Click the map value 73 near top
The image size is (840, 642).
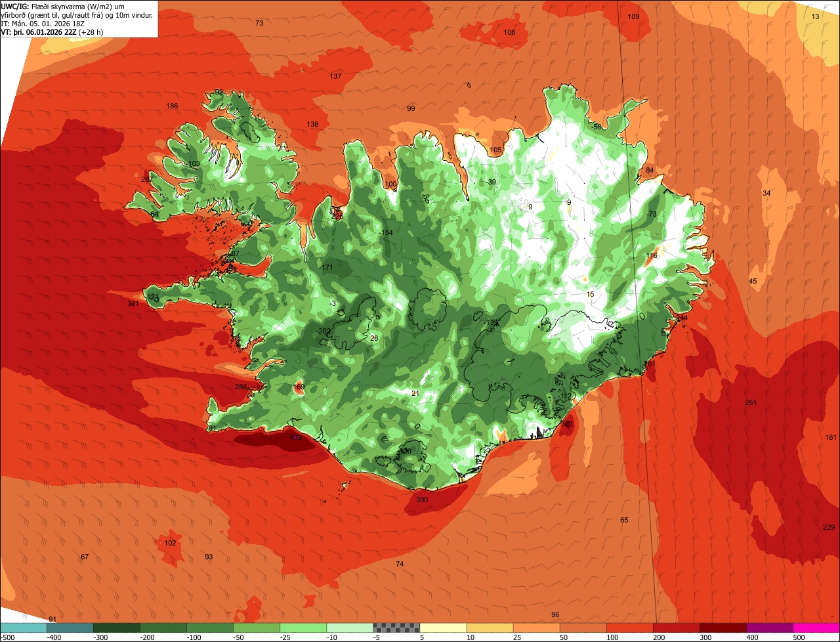pos(259,23)
